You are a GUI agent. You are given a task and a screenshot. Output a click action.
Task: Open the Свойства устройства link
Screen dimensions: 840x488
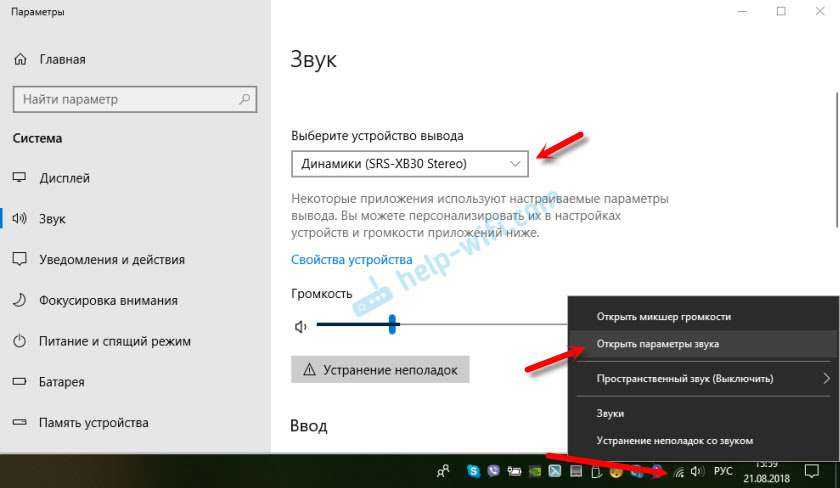point(351,259)
